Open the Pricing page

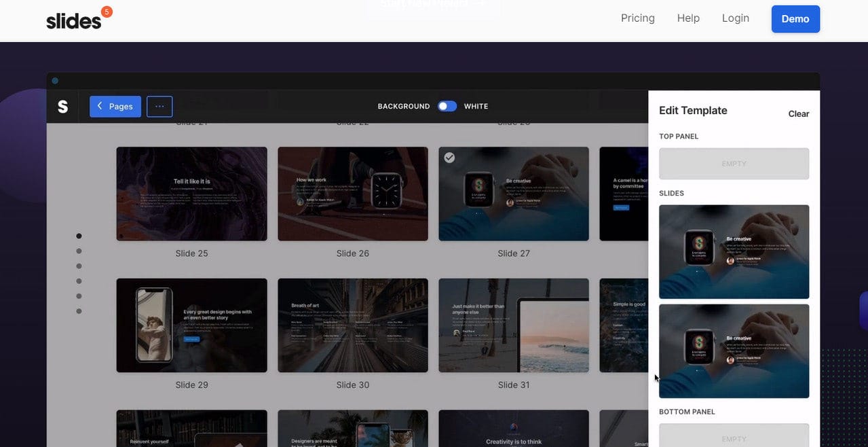click(637, 18)
